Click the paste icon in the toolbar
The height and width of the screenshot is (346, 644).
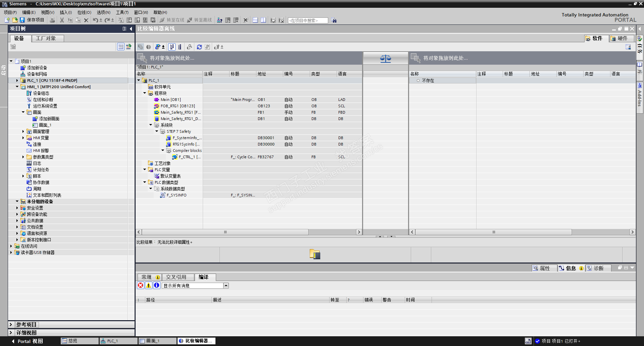tap(78, 20)
